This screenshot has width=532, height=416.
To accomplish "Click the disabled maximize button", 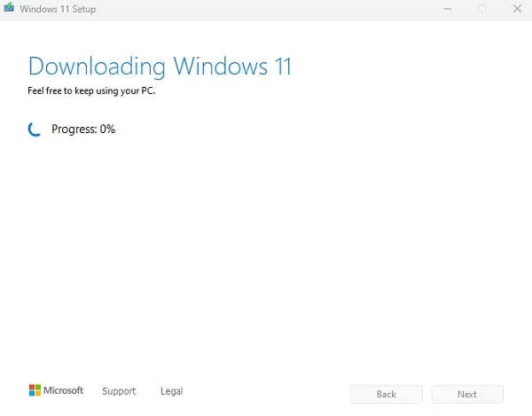I will [x=481, y=9].
